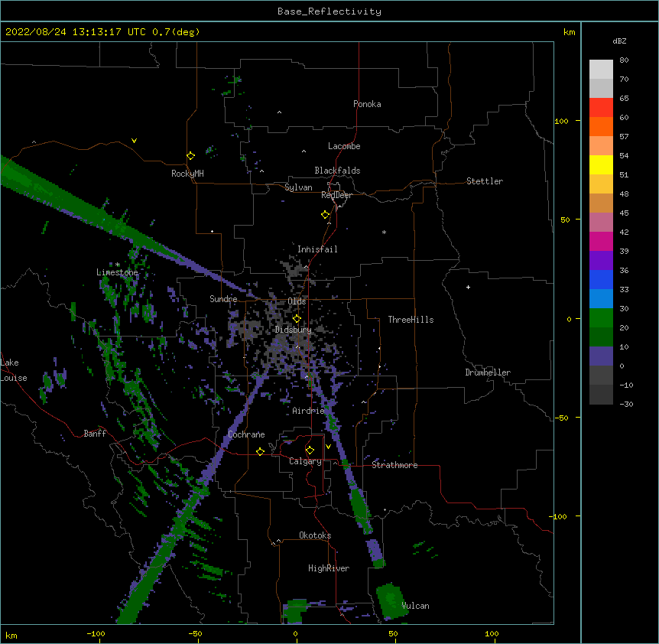
Task: Click the Didsbury label
Action: coord(294,330)
